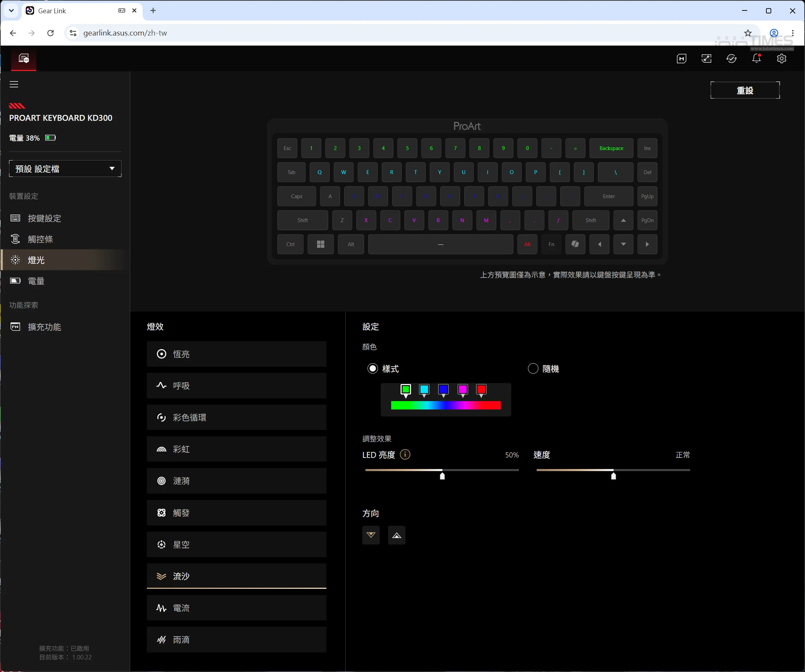Select the 彩虹 lighting effect
This screenshot has height=672, width=805.
(x=237, y=449)
